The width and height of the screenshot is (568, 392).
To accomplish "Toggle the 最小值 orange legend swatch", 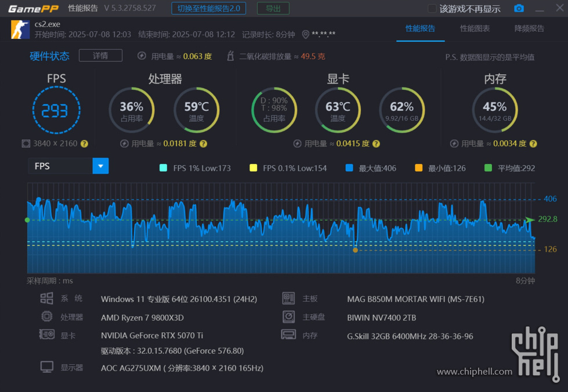I will click(418, 168).
